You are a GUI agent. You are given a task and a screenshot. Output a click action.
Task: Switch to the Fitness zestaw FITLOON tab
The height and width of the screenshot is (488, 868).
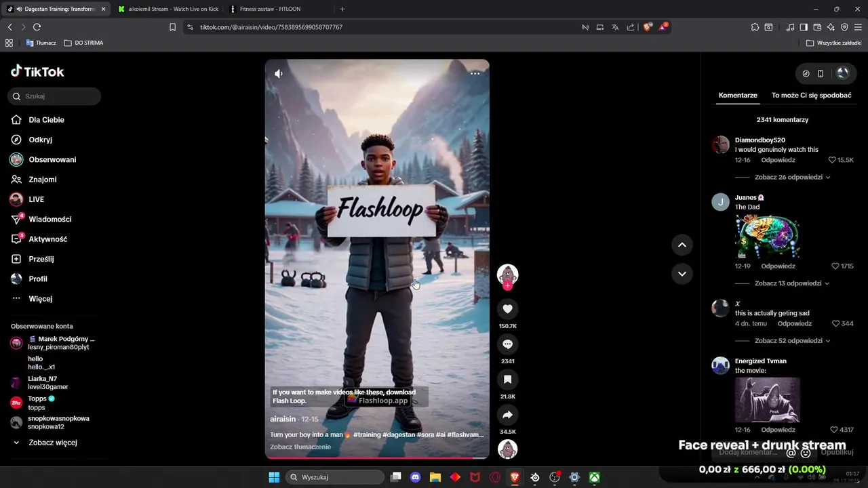pos(278,9)
